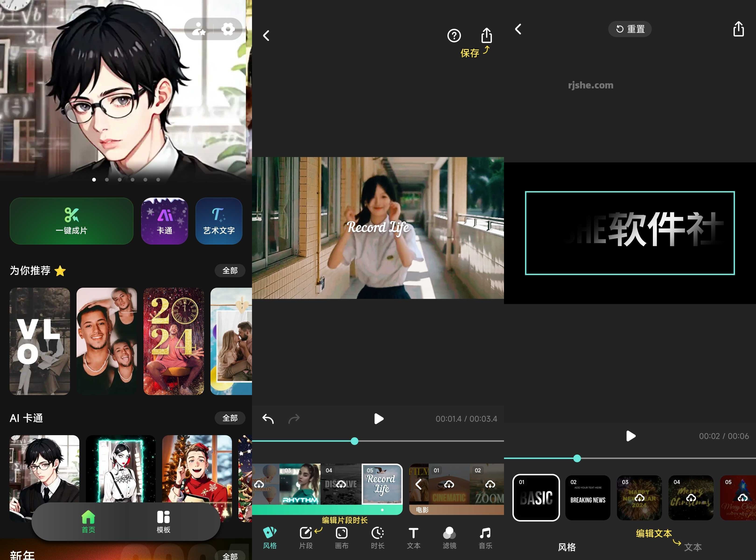Open the 一键成片 quick-cut feature

click(x=71, y=221)
